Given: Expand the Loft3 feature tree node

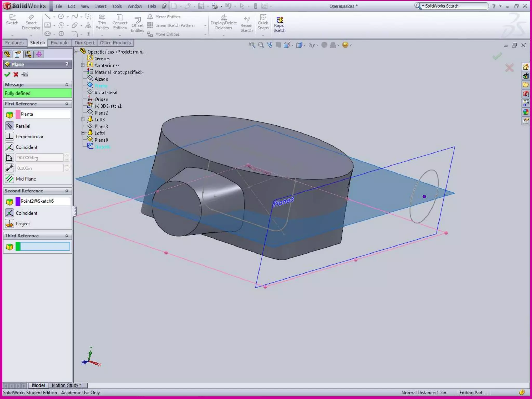Looking at the screenshot, I should pos(83,119).
